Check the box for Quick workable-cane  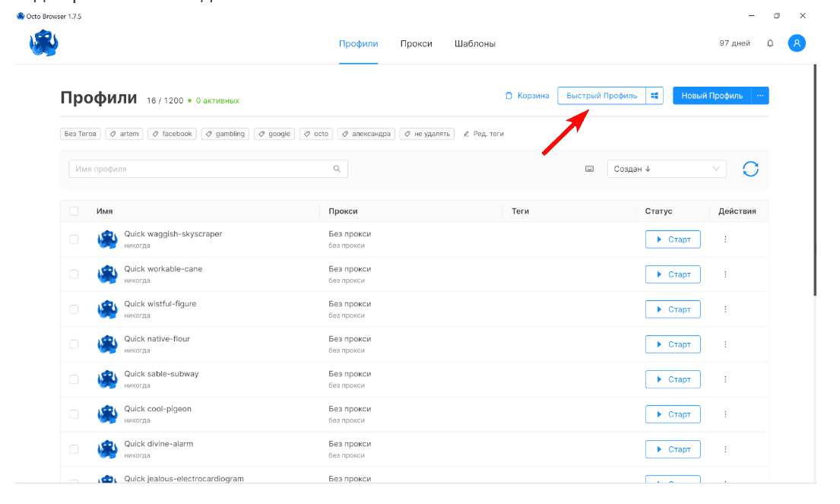click(x=74, y=274)
